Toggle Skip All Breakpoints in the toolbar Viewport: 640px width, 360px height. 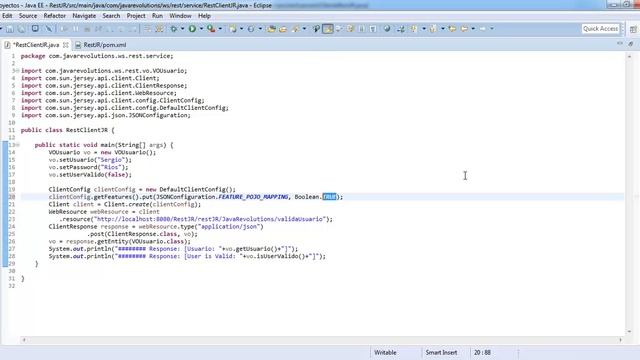[49, 29]
